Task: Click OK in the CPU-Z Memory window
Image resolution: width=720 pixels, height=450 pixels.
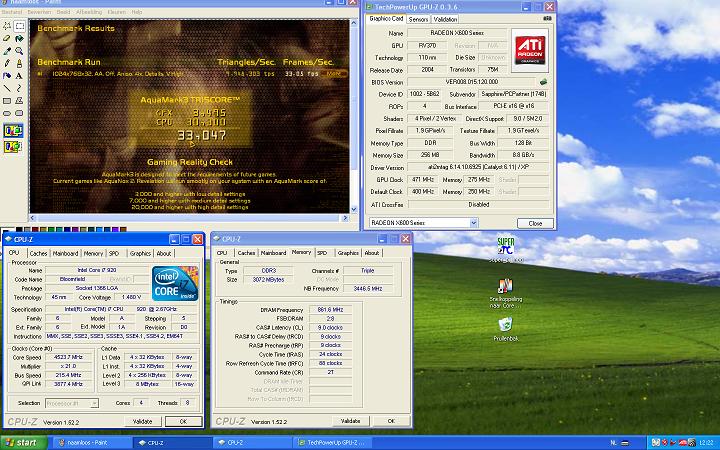Action: (391, 421)
